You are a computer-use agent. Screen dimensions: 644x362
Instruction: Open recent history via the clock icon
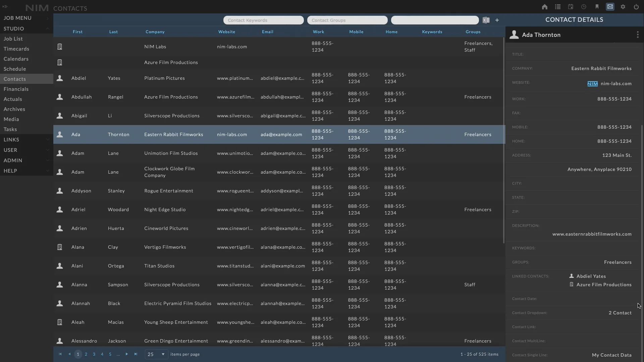584,6
